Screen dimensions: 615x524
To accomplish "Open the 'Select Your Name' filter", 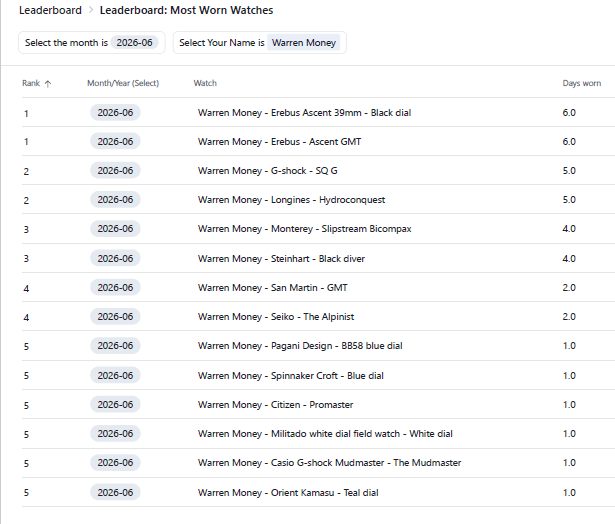I will 260,42.
